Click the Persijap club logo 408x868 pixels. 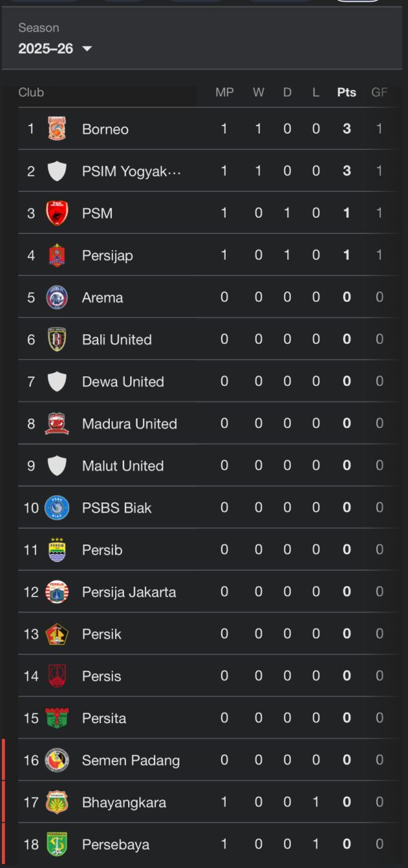pyautogui.click(x=57, y=255)
